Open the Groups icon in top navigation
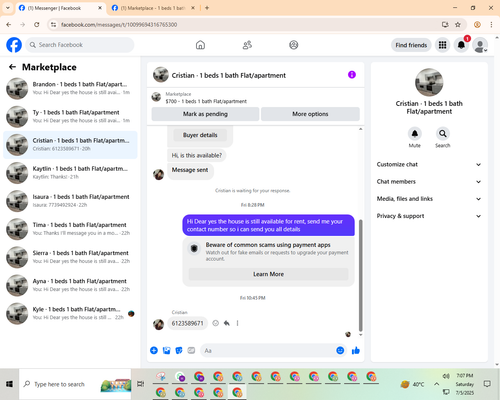The image size is (500, 400). [x=294, y=45]
